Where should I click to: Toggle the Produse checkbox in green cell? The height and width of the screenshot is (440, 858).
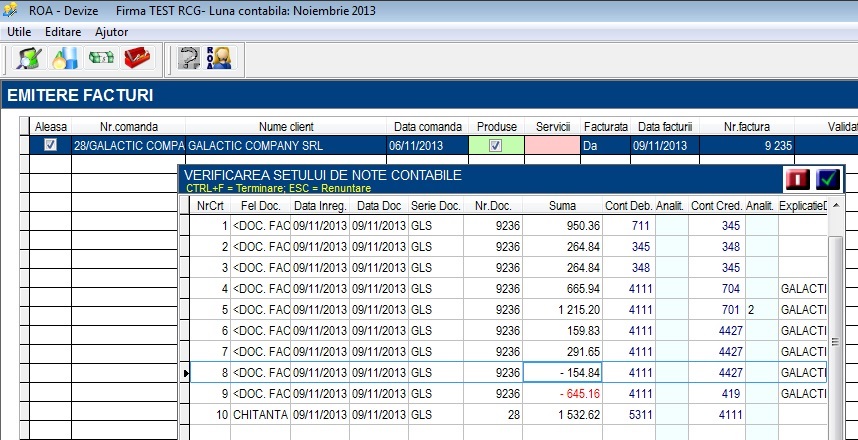[x=496, y=146]
